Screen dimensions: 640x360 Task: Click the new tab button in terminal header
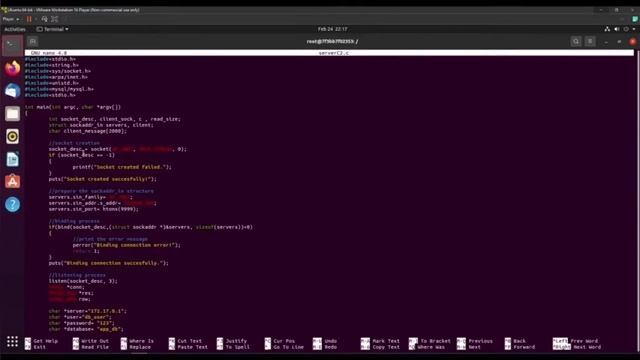coord(33,41)
